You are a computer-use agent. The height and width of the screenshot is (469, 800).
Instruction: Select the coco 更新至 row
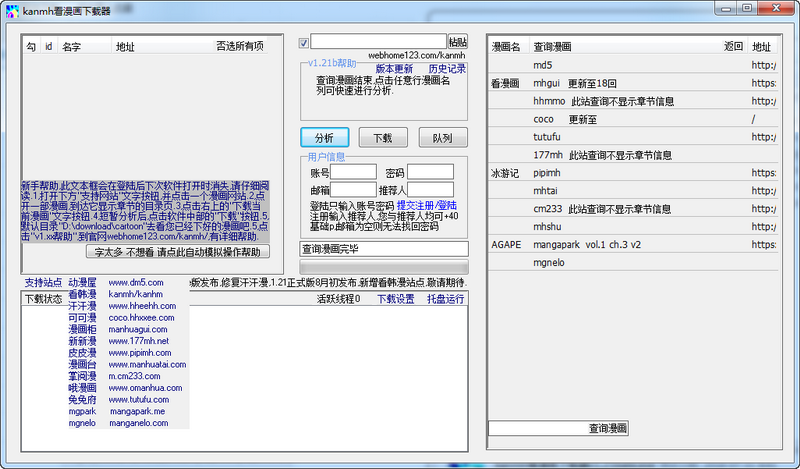point(633,119)
